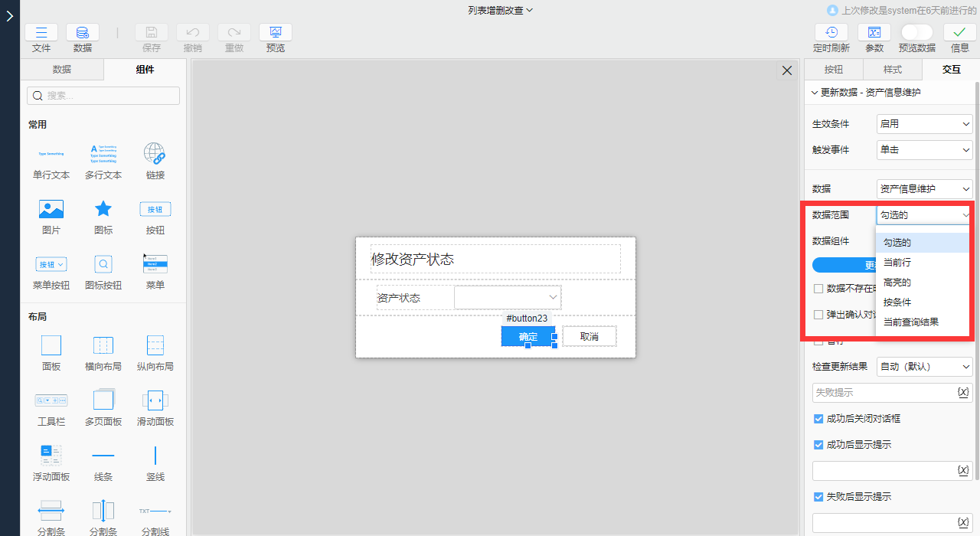Select the 图片 component icon
The width and height of the screenshot is (980, 536).
tap(51, 208)
